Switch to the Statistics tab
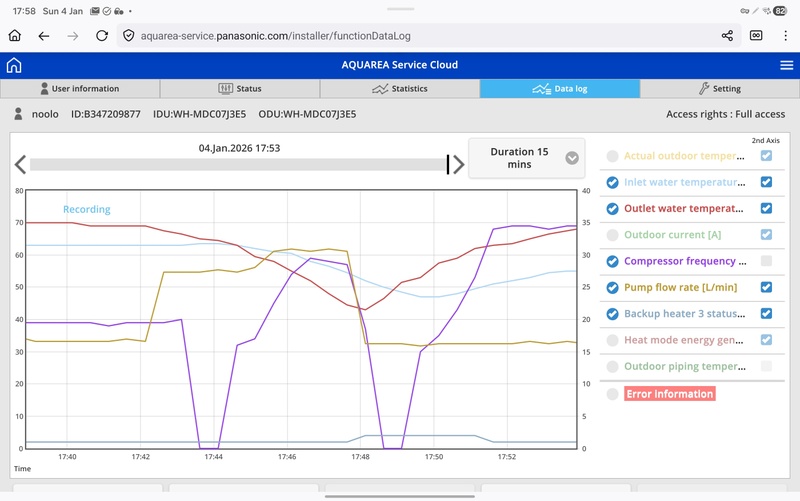The width and height of the screenshot is (800, 501). [400, 89]
